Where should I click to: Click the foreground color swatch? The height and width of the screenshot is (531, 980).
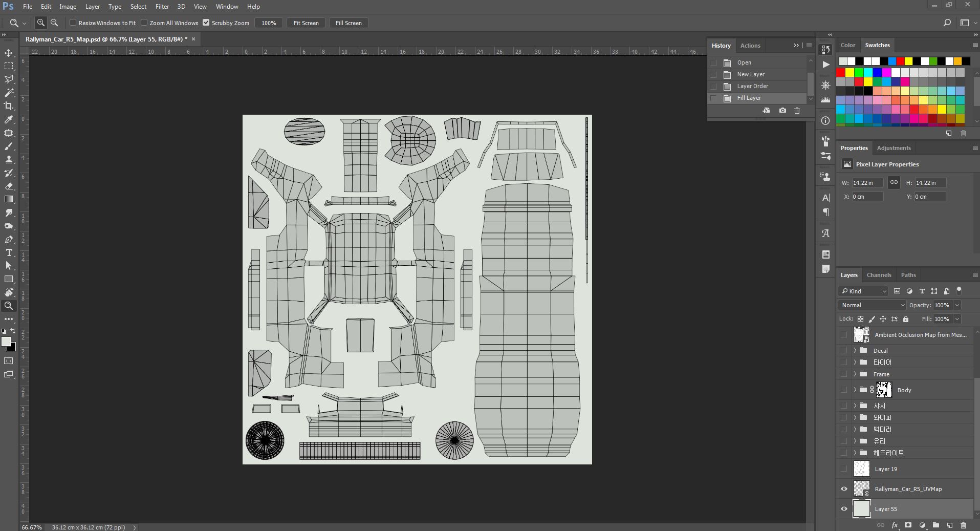(x=6, y=342)
